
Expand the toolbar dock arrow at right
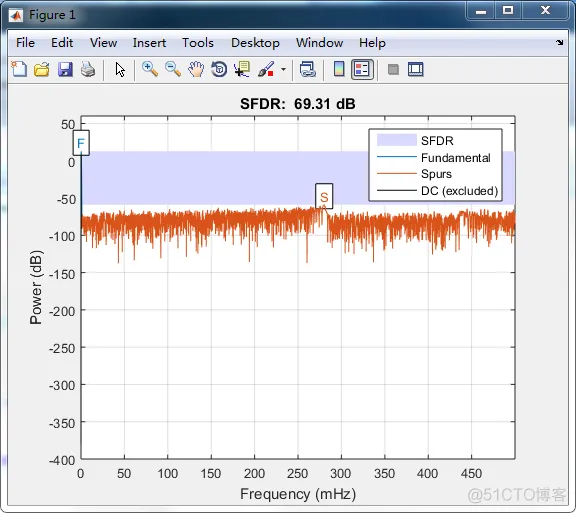click(x=559, y=43)
